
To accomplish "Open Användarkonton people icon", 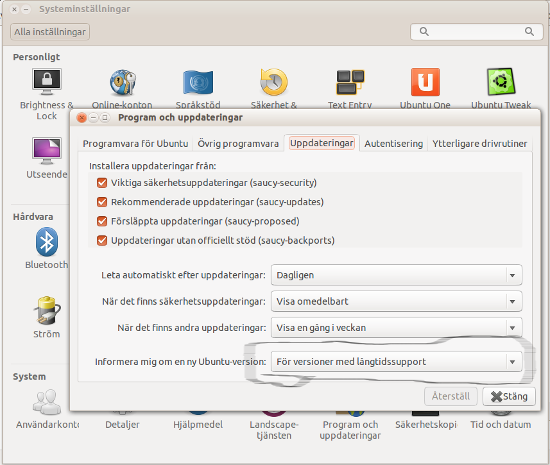I will coord(47,402).
